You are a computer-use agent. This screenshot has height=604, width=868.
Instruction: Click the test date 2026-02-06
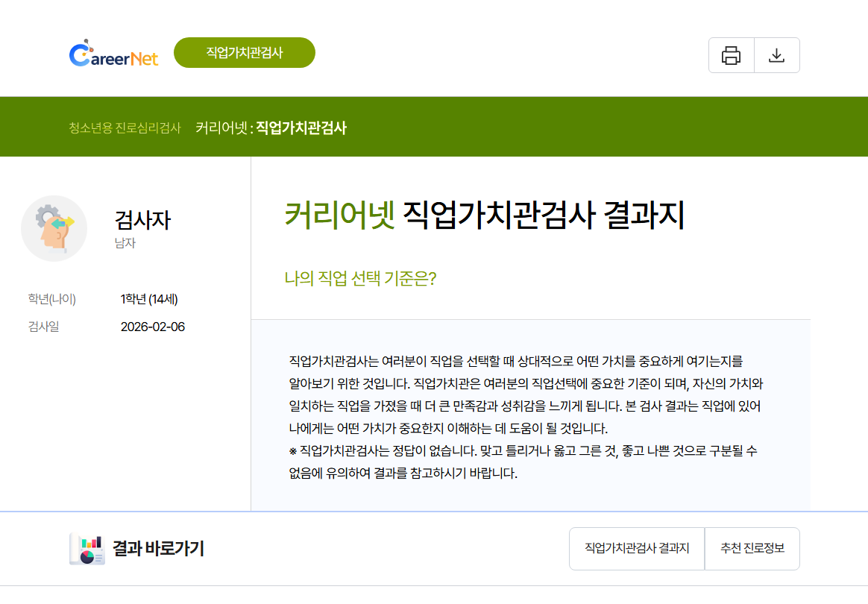tap(152, 327)
